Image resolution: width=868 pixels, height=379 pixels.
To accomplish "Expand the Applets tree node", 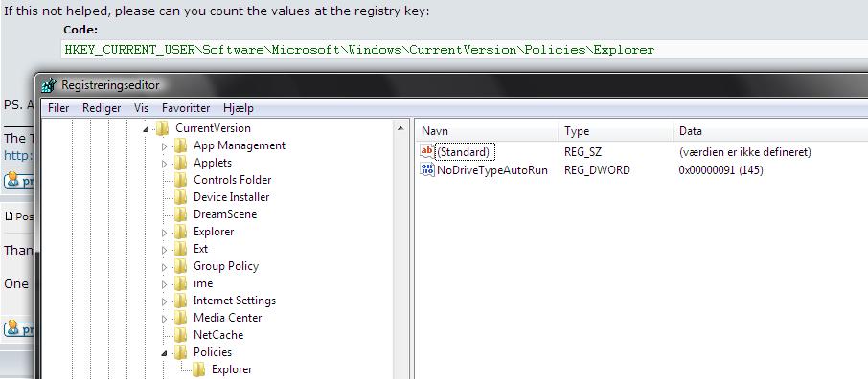I will click(x=164, y=164).
